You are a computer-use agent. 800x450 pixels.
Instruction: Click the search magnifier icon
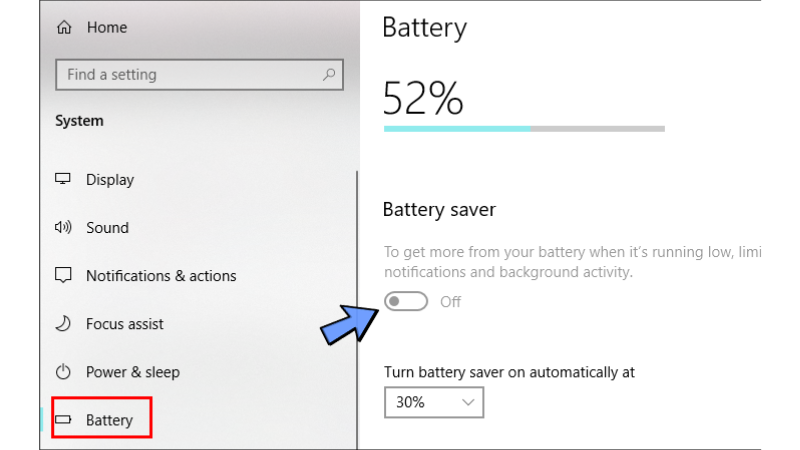coord(327,75)
